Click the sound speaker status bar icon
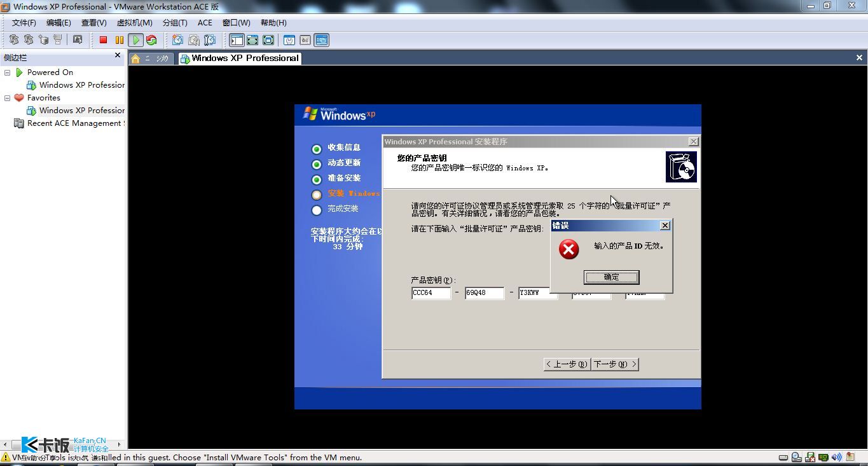Image resolution: width=868 pixels, height=466 pixels. click(x=837, y=457)
